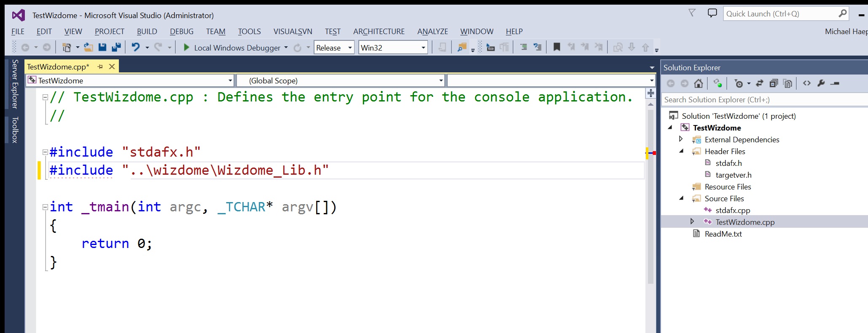Click the feedback speech bubble icon
This screenshot has height=333, width=868.
point(712,13)
